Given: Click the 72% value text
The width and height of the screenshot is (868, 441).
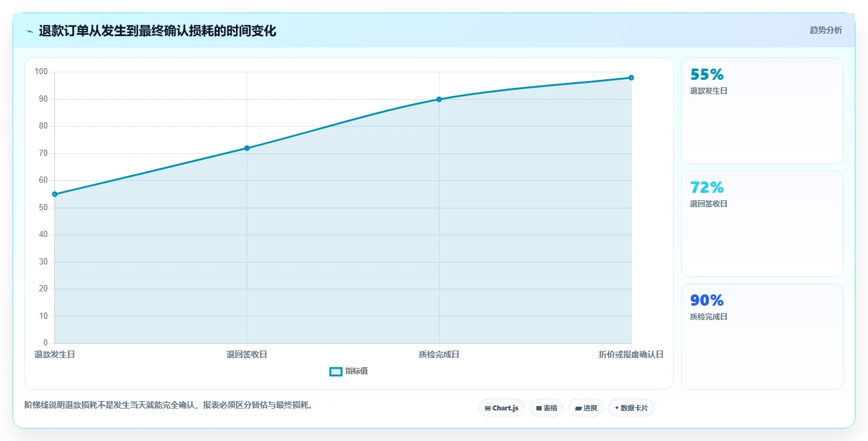Looking at the screenshot, I should tap(707, 187).
